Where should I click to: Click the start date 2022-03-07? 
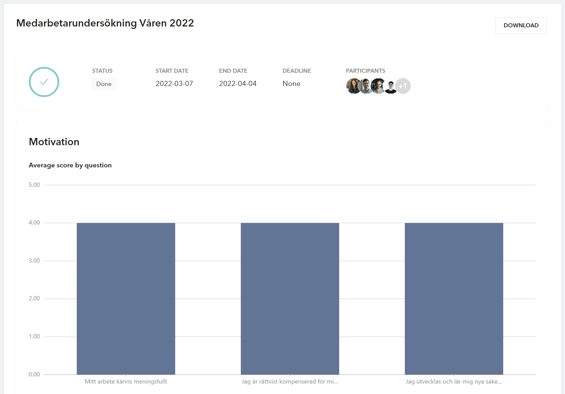[x=174, y=84]
